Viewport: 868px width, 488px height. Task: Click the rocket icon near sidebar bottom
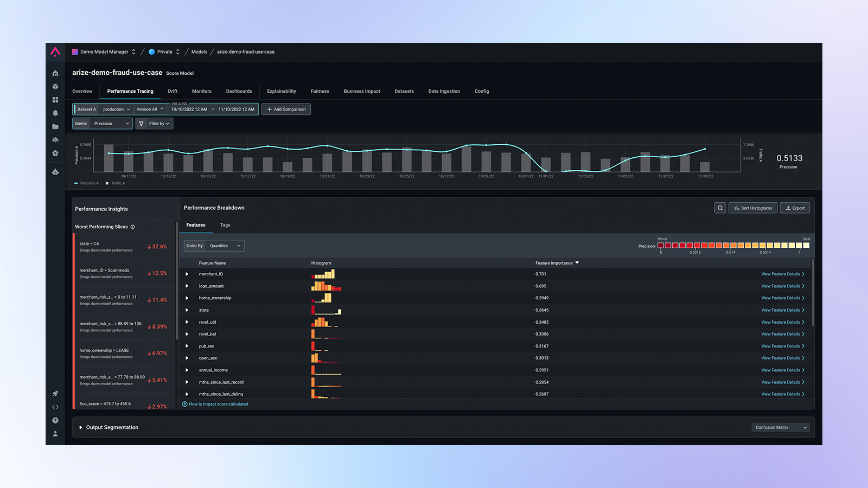coord(55,393)
